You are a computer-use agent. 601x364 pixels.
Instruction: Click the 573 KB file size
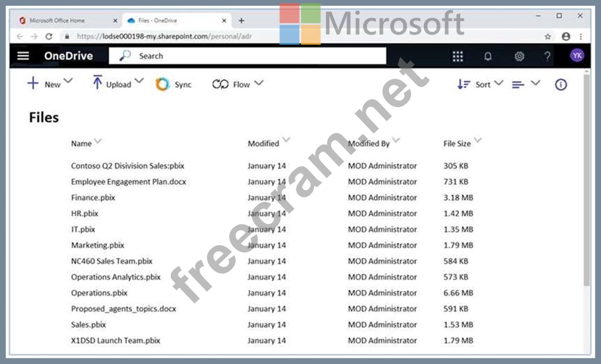click(x=456, y=277)
